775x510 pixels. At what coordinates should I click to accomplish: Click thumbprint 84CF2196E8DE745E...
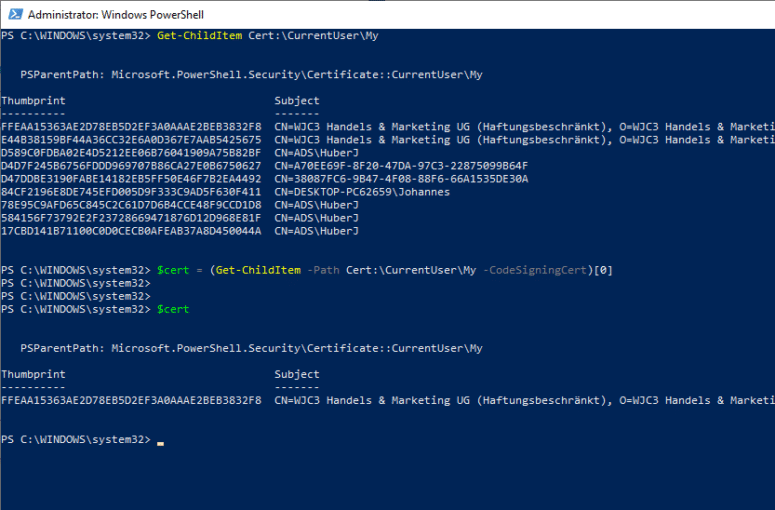pyautogui.click(x=131, y=192)
